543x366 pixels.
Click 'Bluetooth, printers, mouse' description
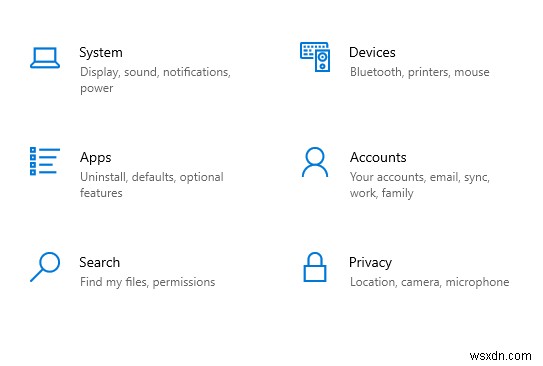(420, 72)
